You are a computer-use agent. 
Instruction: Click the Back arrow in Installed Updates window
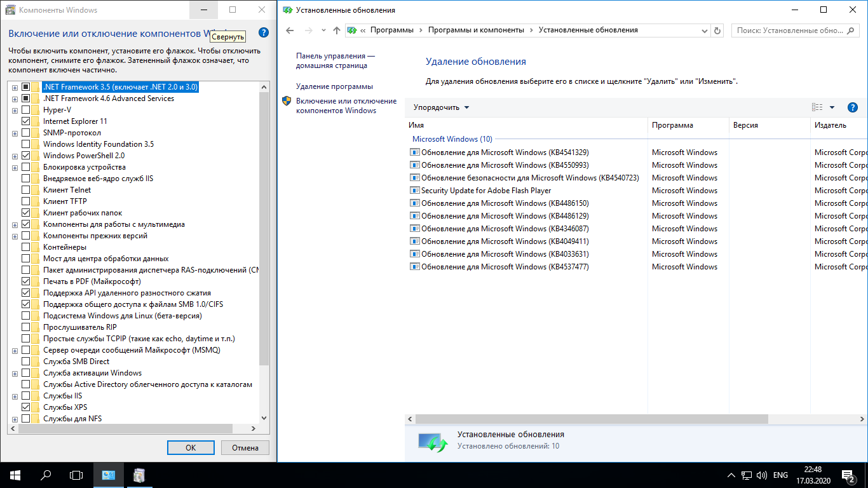[x=290, y=30]
